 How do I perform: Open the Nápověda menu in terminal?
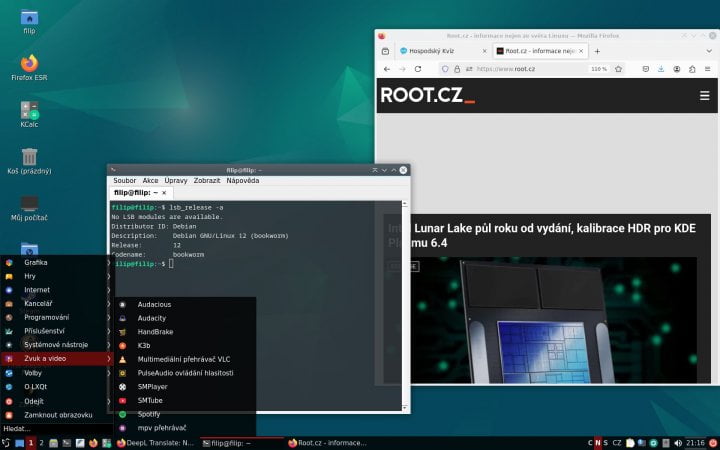point(242,181)
